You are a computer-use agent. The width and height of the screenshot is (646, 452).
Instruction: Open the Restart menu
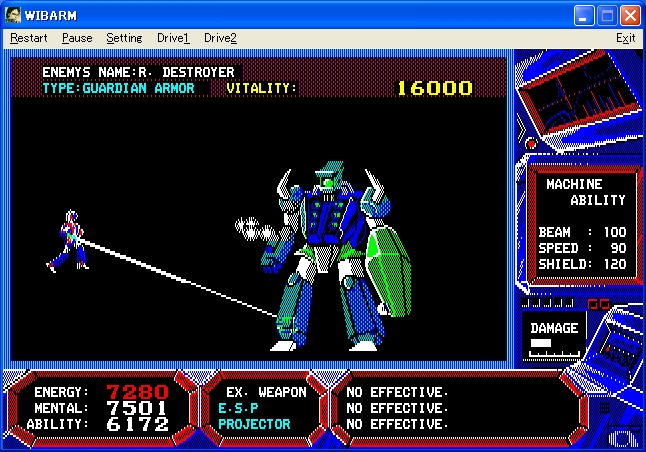[x=28, y=38]
